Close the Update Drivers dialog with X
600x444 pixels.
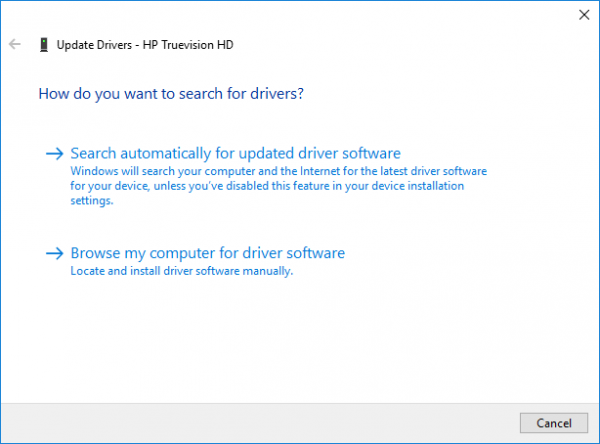[x=584, y=15]
